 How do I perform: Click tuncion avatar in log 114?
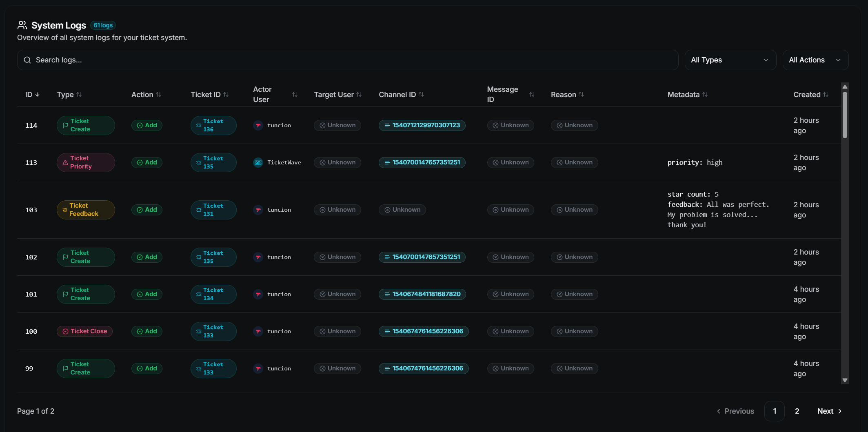pos(258,125)
